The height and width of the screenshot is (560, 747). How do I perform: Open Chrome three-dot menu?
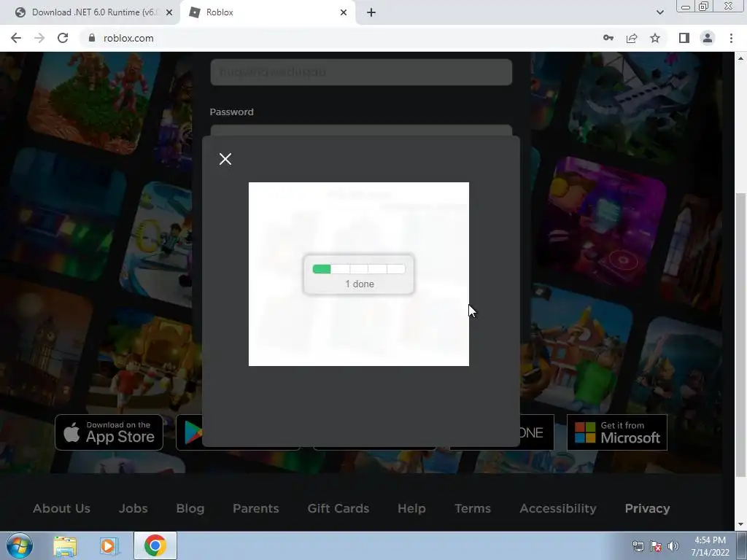731,38
